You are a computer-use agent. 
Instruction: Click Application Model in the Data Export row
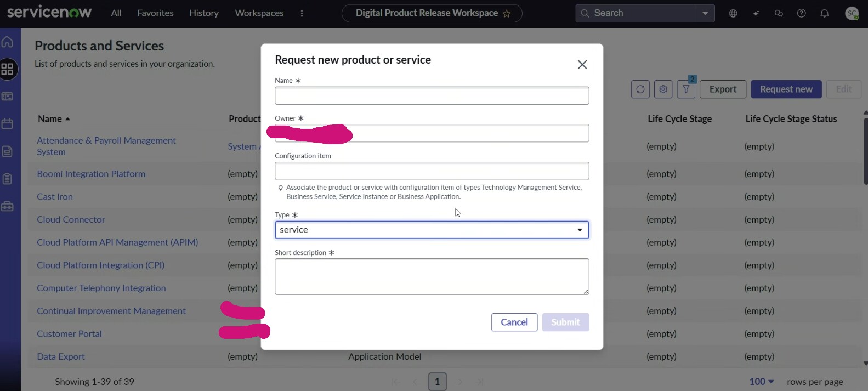[385, 356]
